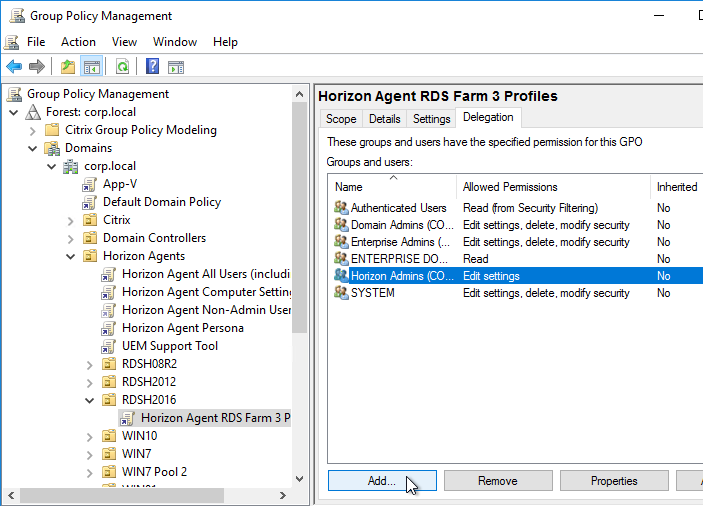703x506 pixels.
Task: Click the Horizon Agents OU folder icon
Action: [90, 255]
